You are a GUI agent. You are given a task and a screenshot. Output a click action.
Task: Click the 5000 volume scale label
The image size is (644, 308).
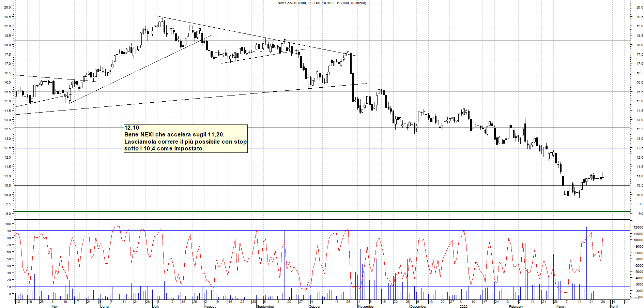point(639,272)
